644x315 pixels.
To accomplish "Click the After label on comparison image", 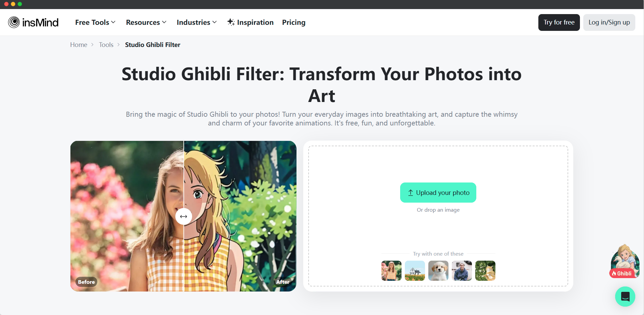I will [283, 282].
